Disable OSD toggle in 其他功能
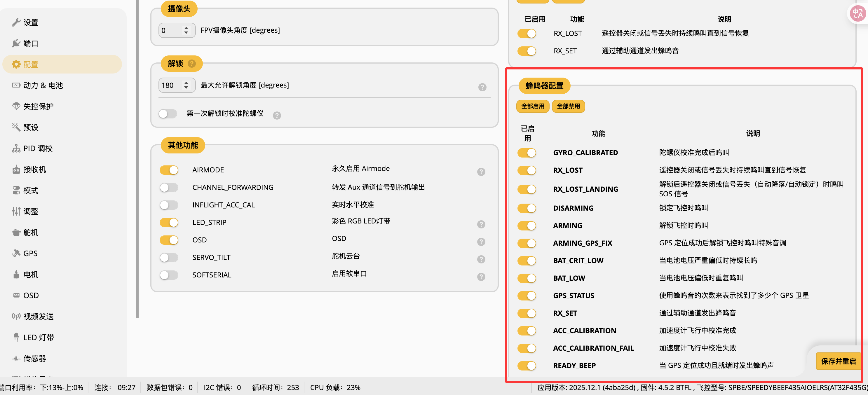 point(169,240)
